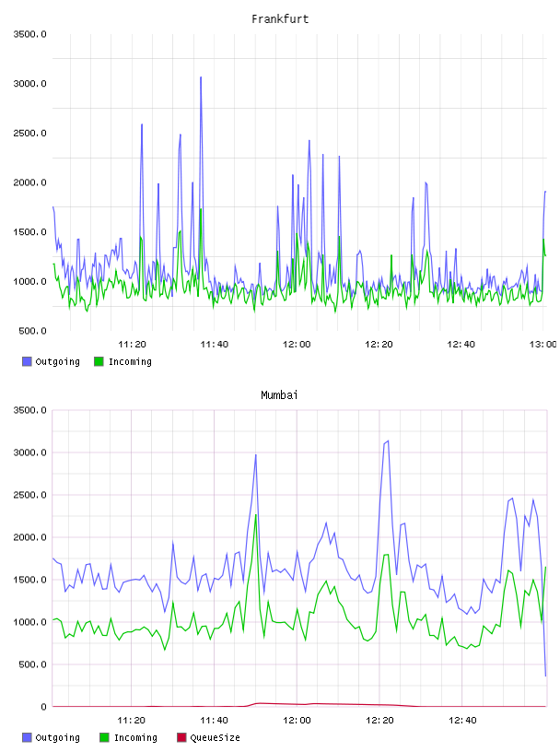
Task: Click the 11:20 time label on Mumbai axis
Action: coord(131,721)
